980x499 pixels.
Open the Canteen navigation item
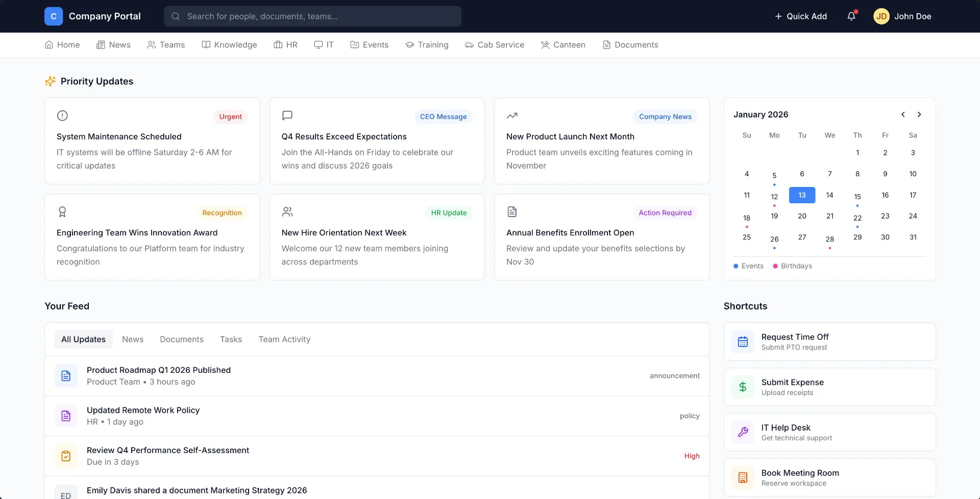563,45
